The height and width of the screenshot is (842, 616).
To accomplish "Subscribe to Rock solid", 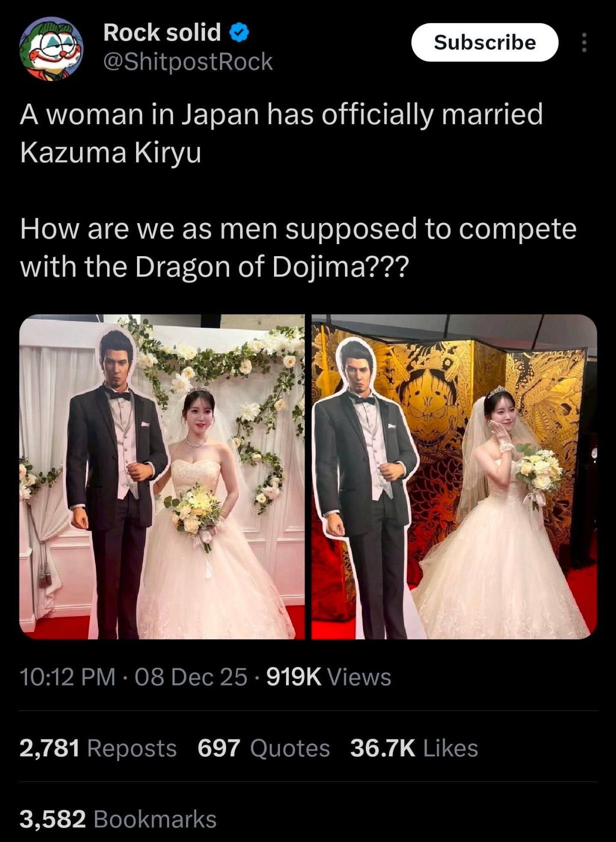I will pos(484,43).
